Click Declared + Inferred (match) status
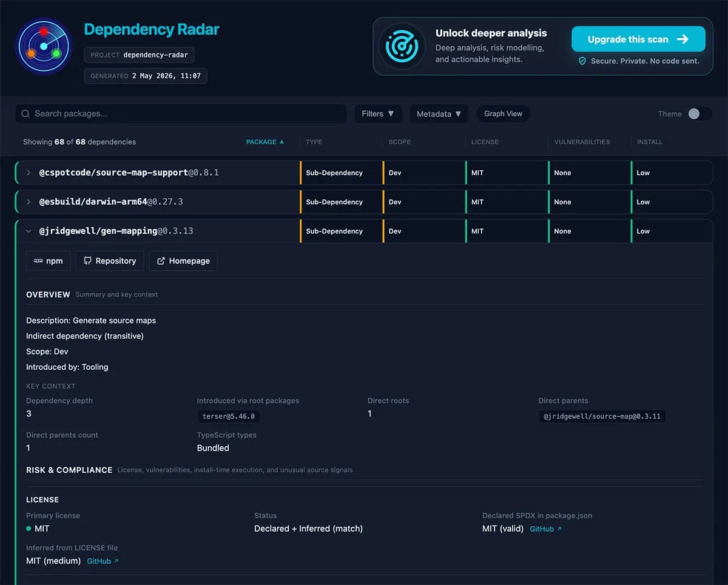 pos(308,529)
